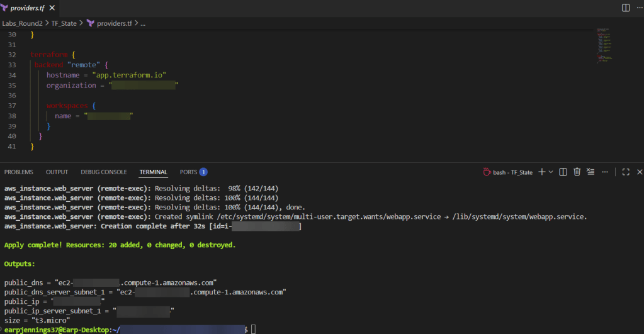The height and width of the screenshot is (334, 644).
Task: Split the editor to the right
Action: click(x=626, y=8)
